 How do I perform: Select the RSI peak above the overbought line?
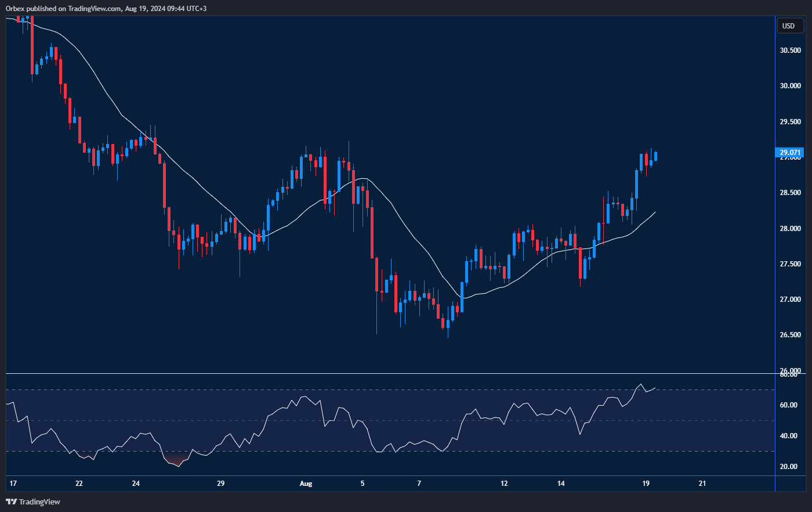641,385
